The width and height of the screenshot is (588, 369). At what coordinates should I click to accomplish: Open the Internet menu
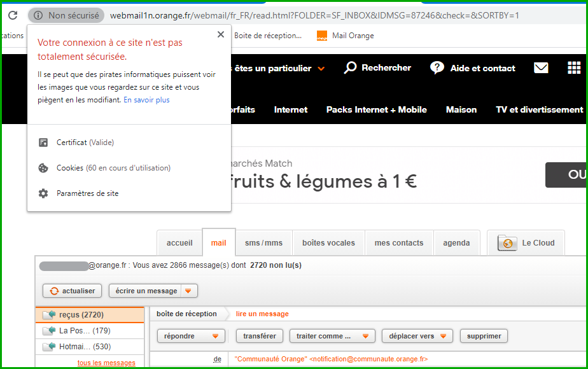[291, 110]
